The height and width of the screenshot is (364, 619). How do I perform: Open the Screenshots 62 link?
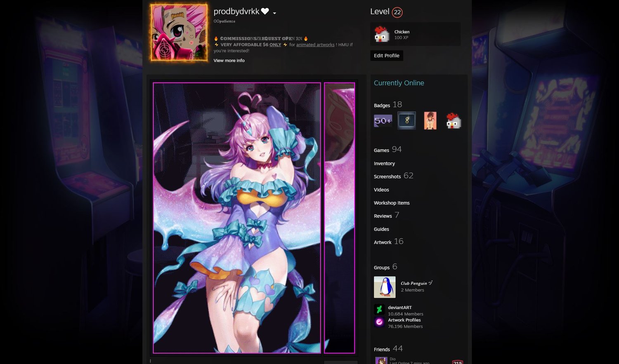(x=394, y=176)
